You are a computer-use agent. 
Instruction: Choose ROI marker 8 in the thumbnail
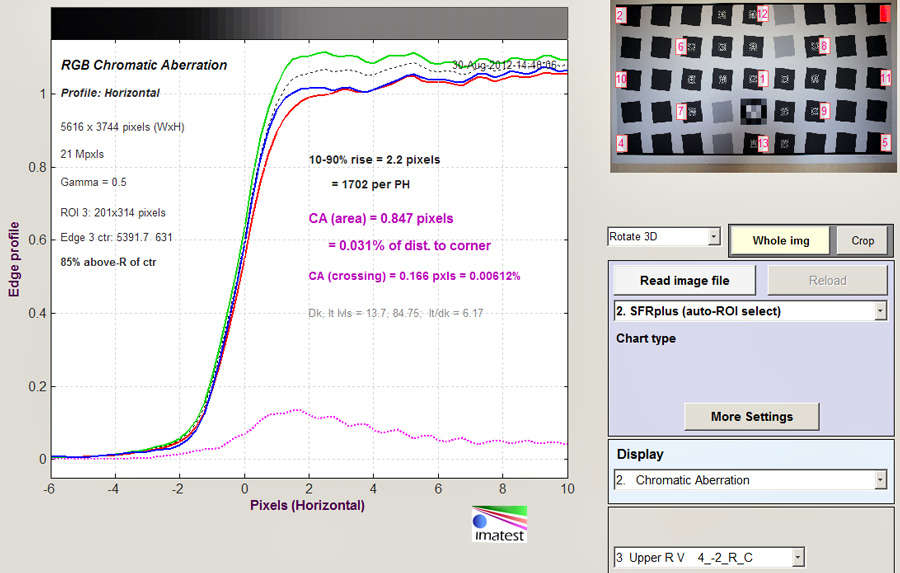click(824, 45)
